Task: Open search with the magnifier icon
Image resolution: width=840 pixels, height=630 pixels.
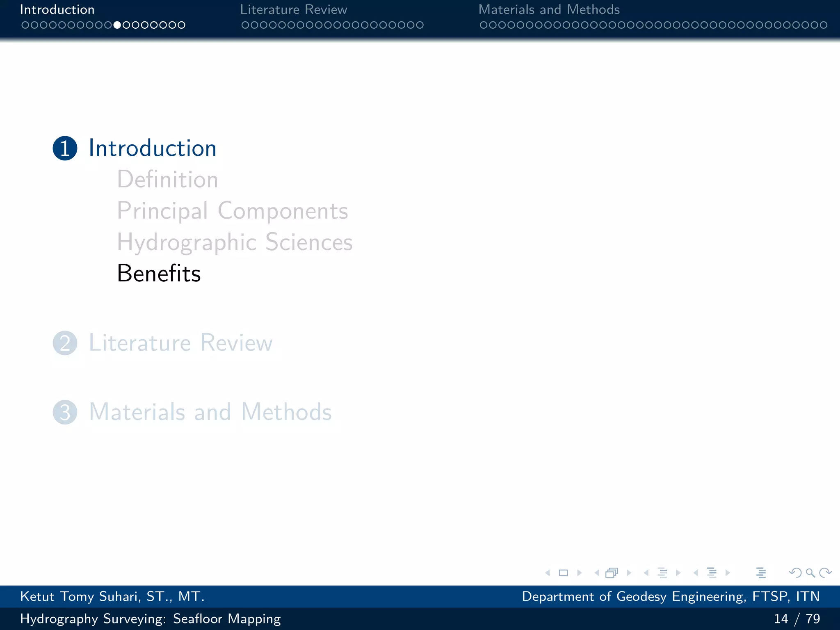Action: 810,573
